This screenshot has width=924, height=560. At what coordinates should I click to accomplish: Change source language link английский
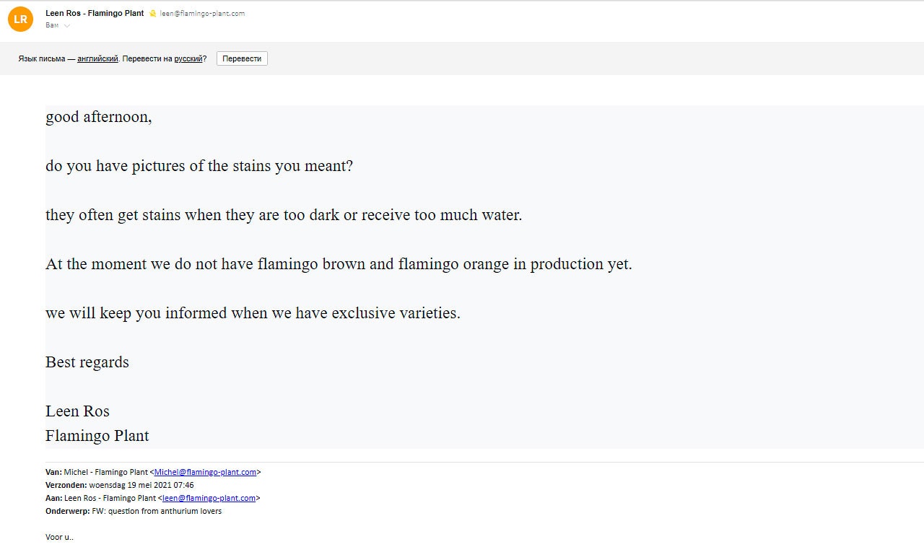tap(97, 58)
